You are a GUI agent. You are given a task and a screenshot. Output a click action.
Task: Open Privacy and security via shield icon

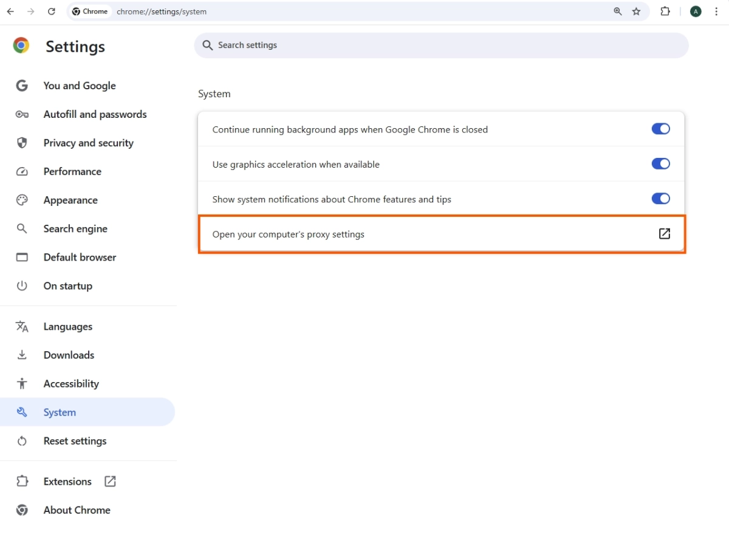[22, 143]
